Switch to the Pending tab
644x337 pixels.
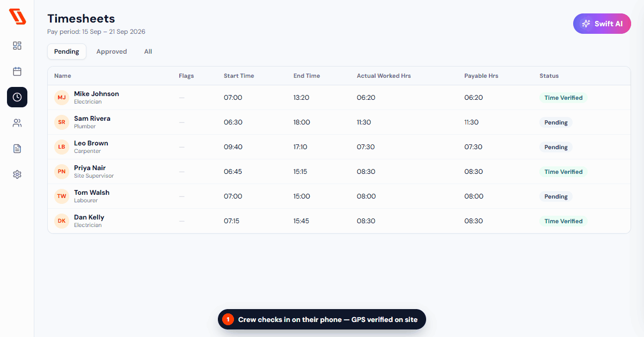(x=67, y=52)
